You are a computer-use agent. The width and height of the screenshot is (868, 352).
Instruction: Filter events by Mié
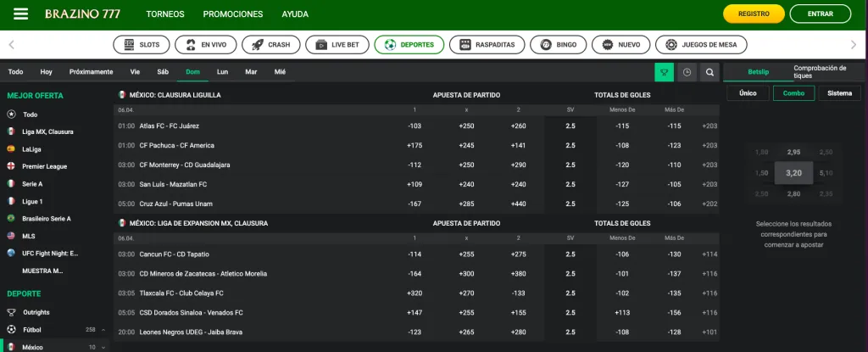[280, 72]
